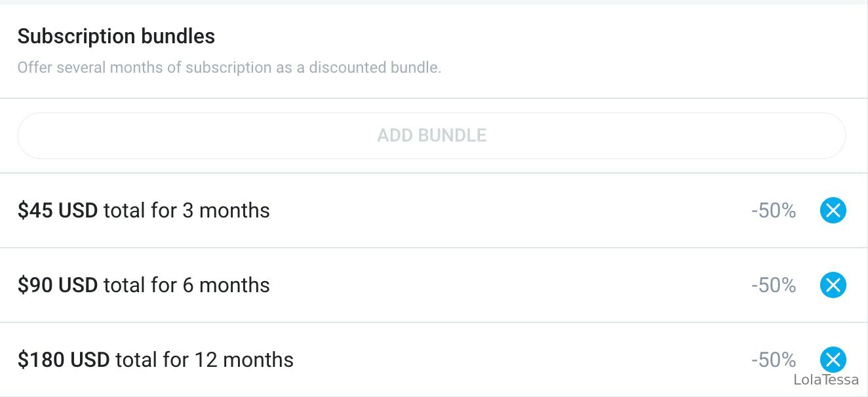
Task: Click the Subscription bundles heading
Action: pos(116,37)
